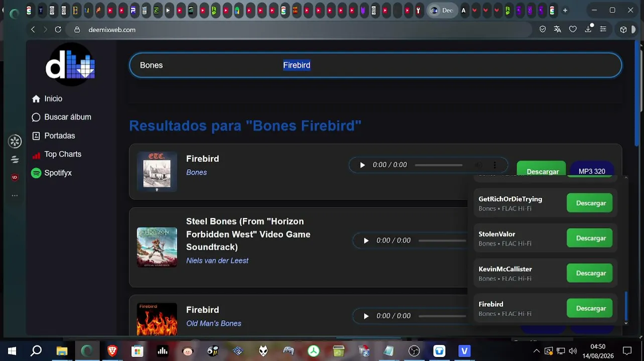
Task: Reload the deemixweb.com page
Action: click(58, 30)
